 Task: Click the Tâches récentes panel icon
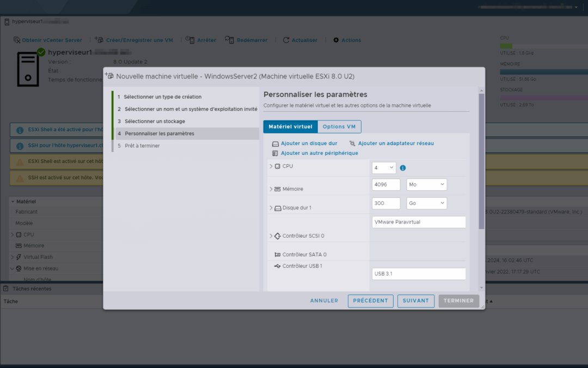pyautogui.click(x=5, y=288)
